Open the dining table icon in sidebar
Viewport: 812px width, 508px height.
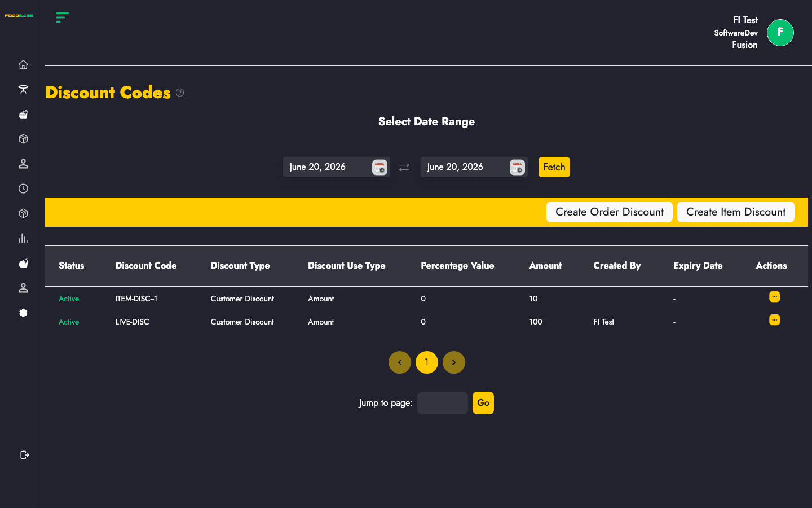pos(23,89)
